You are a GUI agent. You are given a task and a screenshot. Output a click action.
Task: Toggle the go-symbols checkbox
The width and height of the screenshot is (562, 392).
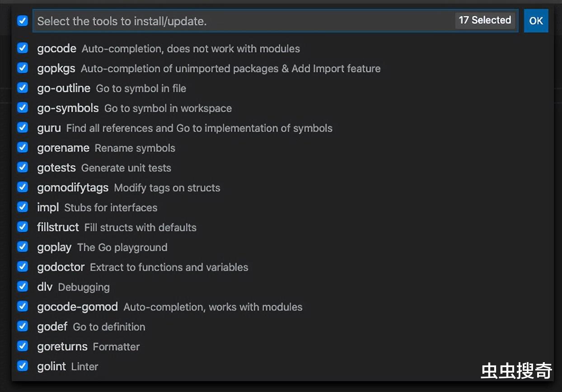point(23,107)
